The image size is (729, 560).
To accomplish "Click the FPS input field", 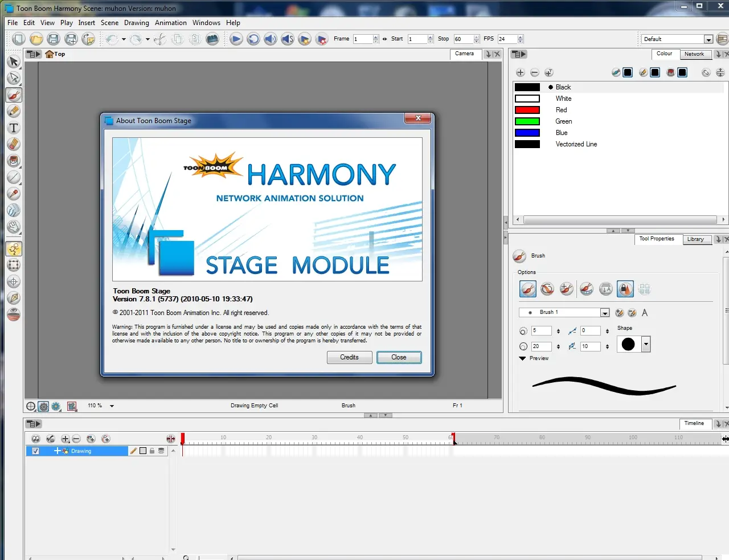I will [x=507, y=39].
